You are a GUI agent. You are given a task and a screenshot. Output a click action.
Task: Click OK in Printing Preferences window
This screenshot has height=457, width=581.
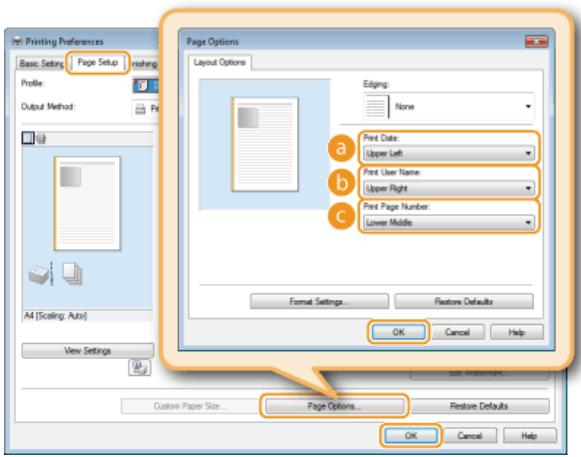(x=411, y=436)
